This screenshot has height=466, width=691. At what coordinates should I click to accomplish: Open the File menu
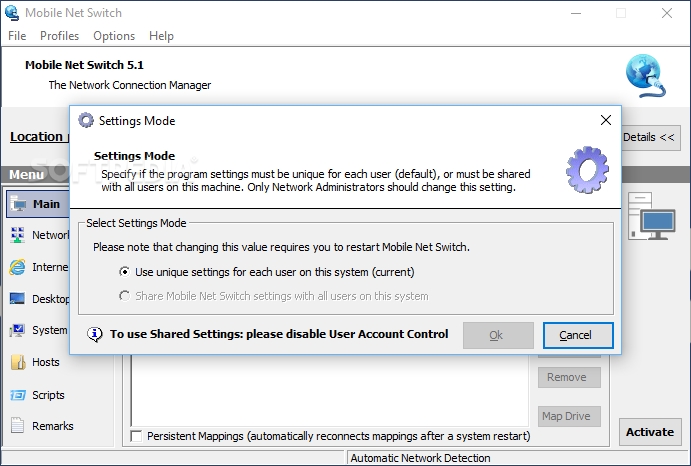click(x=17, y=36)
